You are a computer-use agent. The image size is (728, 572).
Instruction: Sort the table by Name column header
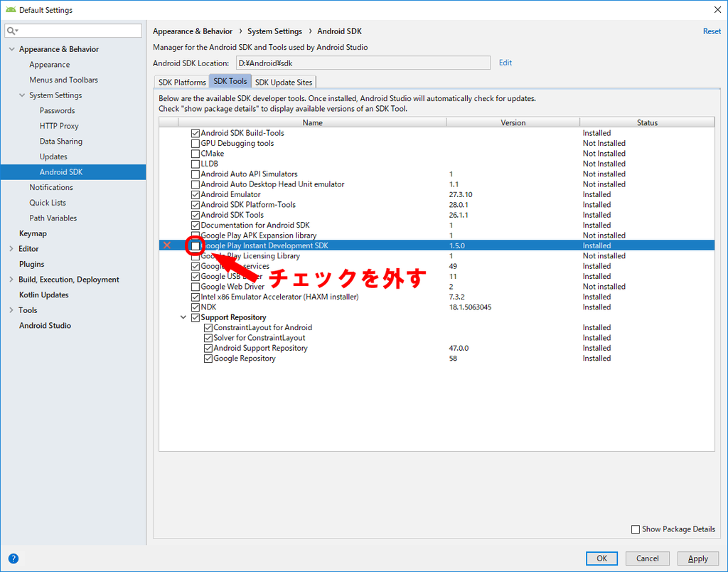pyautogui.click(x=312, y=122)
